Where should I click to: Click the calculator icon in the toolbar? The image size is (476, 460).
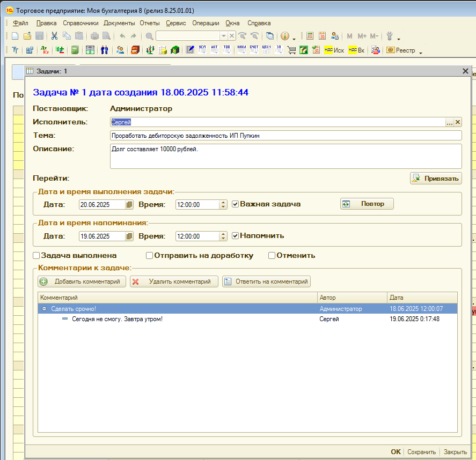(310, 36)
